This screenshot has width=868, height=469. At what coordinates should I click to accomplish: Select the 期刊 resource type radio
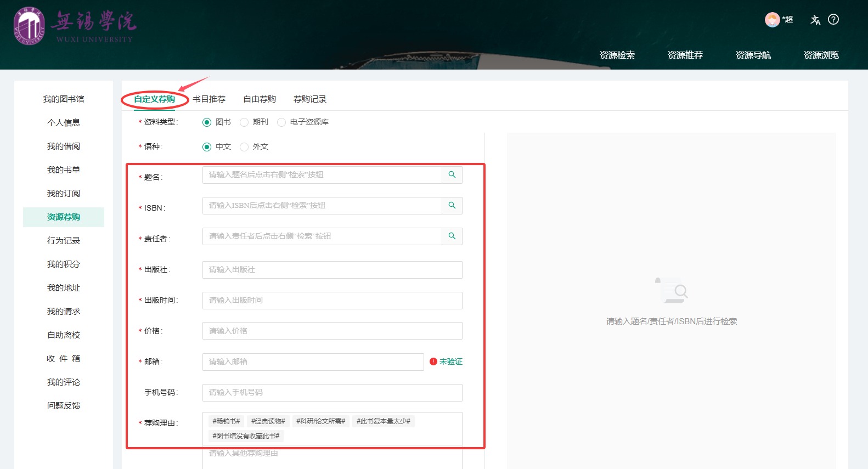coord(244,122)
